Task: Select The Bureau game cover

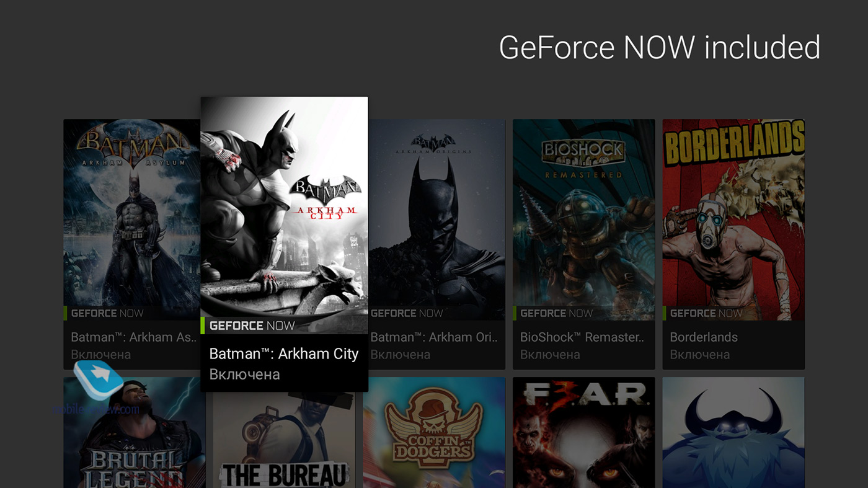Action: coord(284,440)
